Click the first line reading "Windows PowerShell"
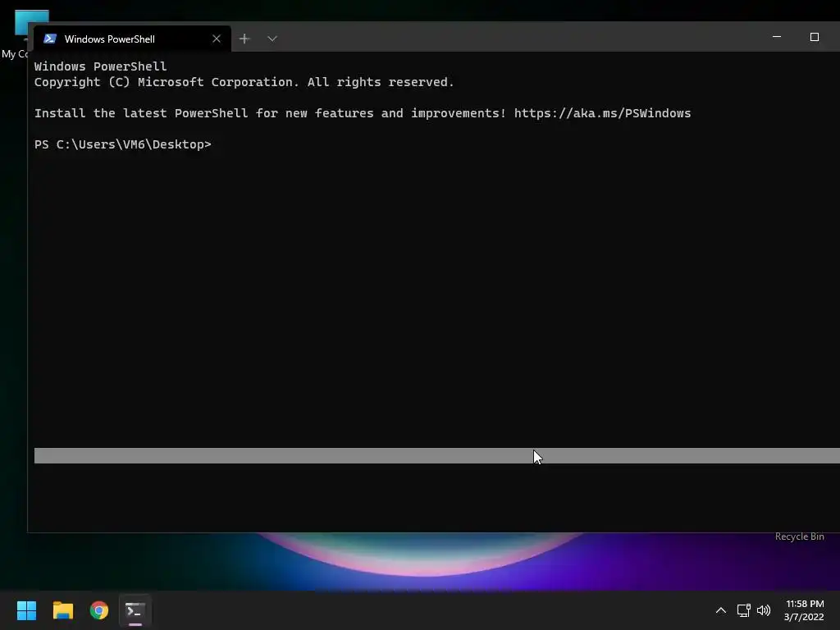Viewport: 840px width, 630px height. (x=100, y=66)
